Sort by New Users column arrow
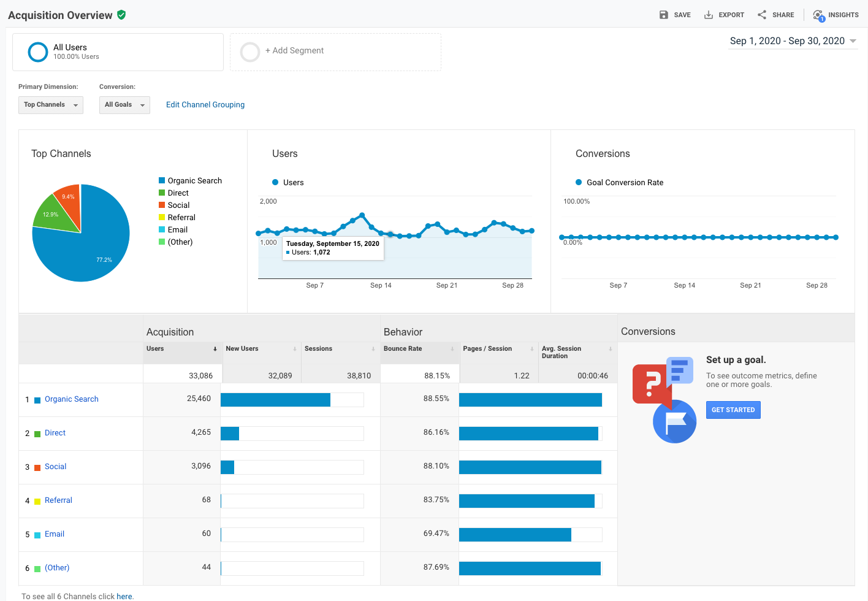The image size is (868, 601). (x=295, y=349)
